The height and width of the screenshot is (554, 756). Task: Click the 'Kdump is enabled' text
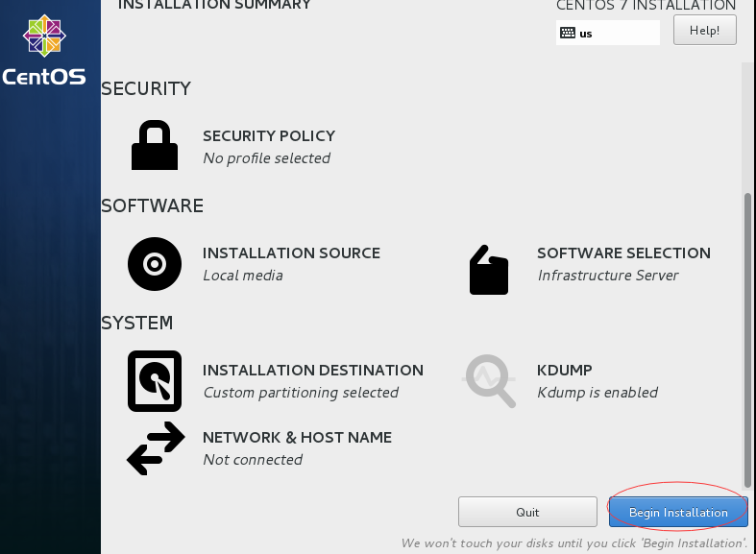pos(597,393)
